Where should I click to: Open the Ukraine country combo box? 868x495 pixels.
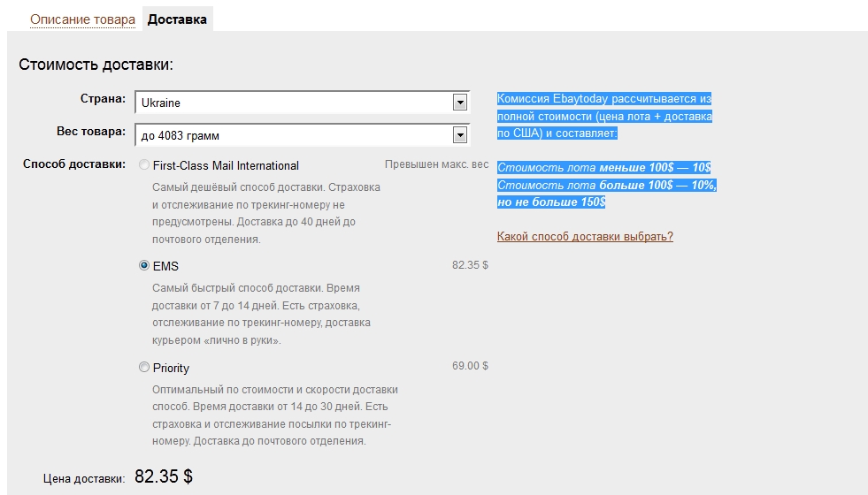pos(303,103)
